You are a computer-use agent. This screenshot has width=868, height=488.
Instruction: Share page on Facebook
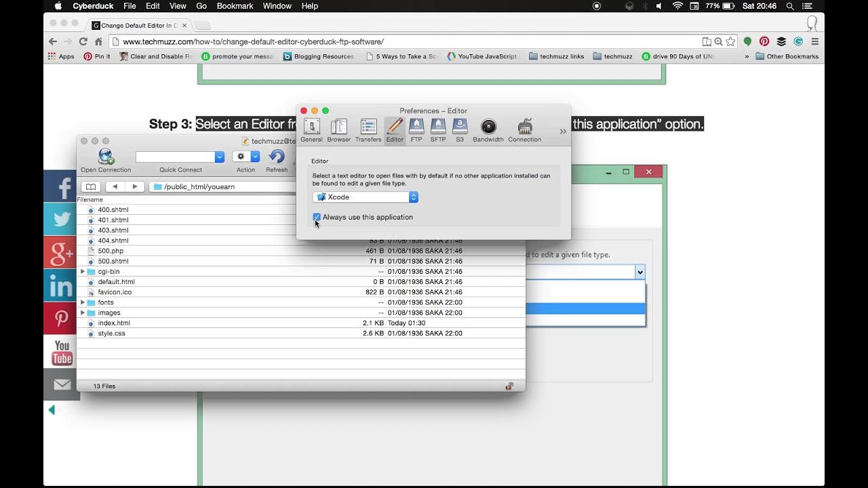62,187
